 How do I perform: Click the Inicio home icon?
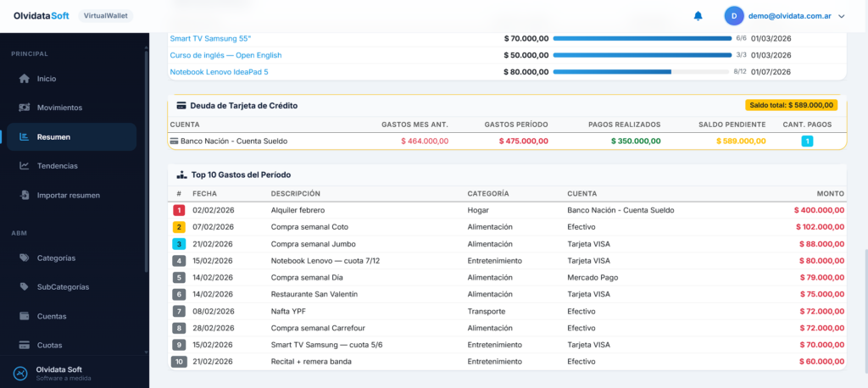tap(25, 79)
